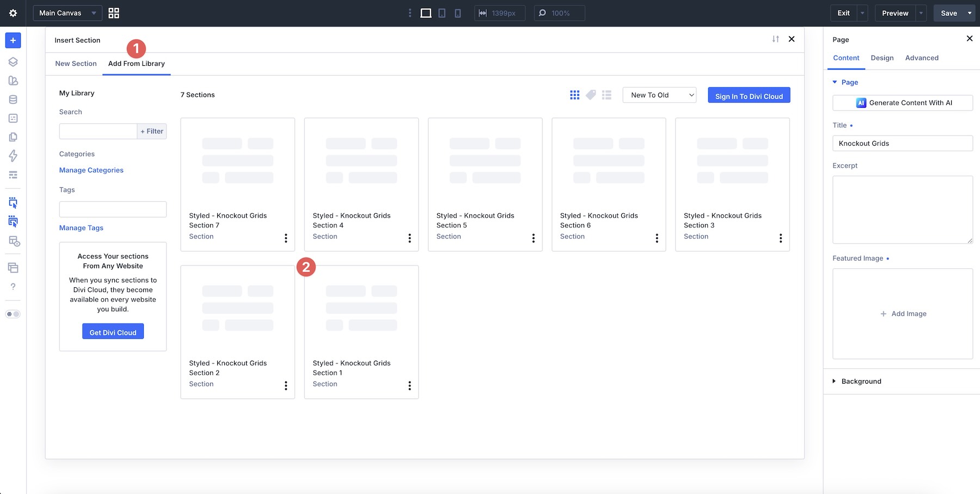The width and height of the screenshot is (980, 494).
Task: Select grid view for library sections
Action: point(574,95)
